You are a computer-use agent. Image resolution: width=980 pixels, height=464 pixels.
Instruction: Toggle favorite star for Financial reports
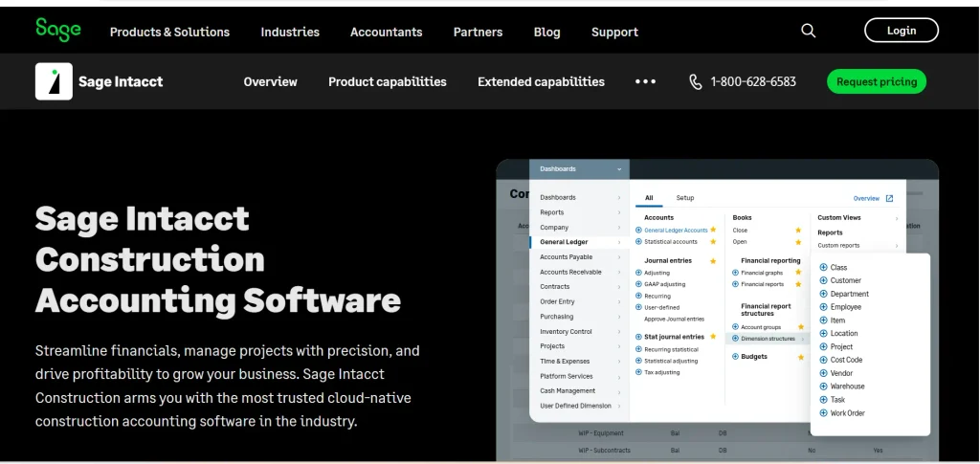point(798,284)
